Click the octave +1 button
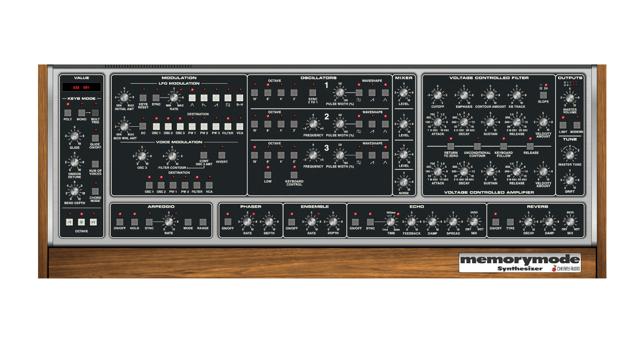 (x=93, y=222)
